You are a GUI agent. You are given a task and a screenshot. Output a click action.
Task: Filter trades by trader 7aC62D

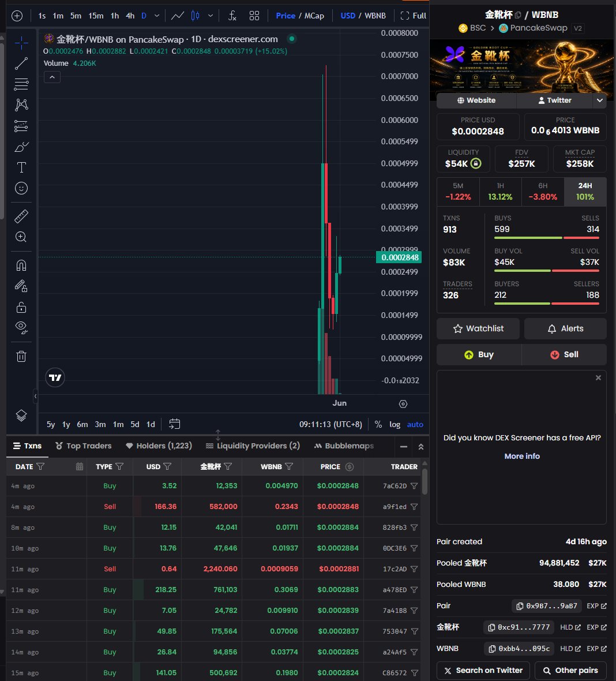point(414,486)
